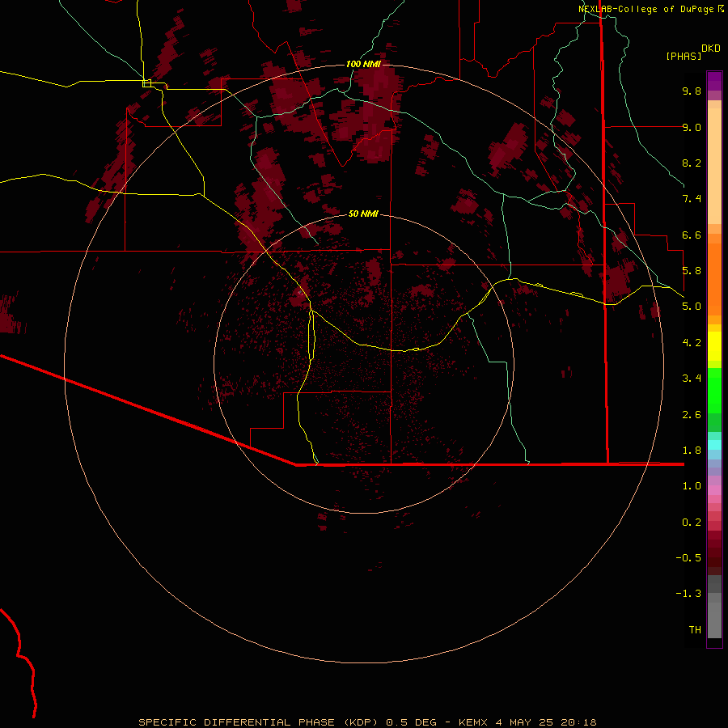
Task: Click the 4.2 scale label
Action: 692,343
